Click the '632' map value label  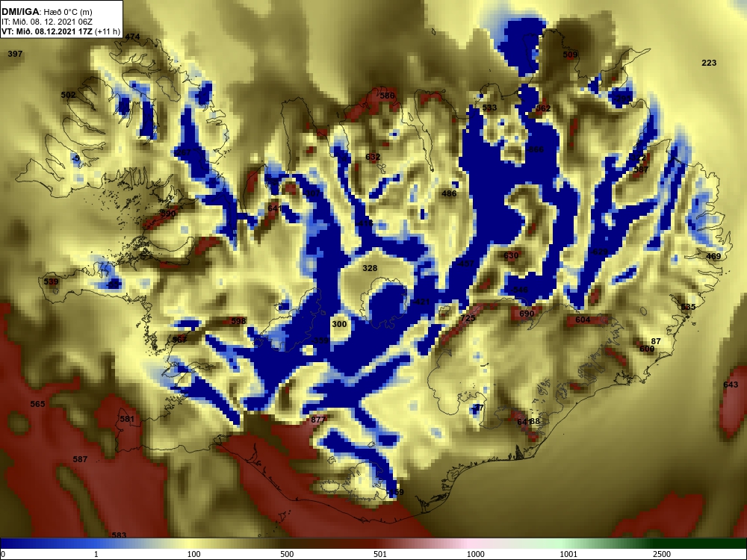[373, 157]
